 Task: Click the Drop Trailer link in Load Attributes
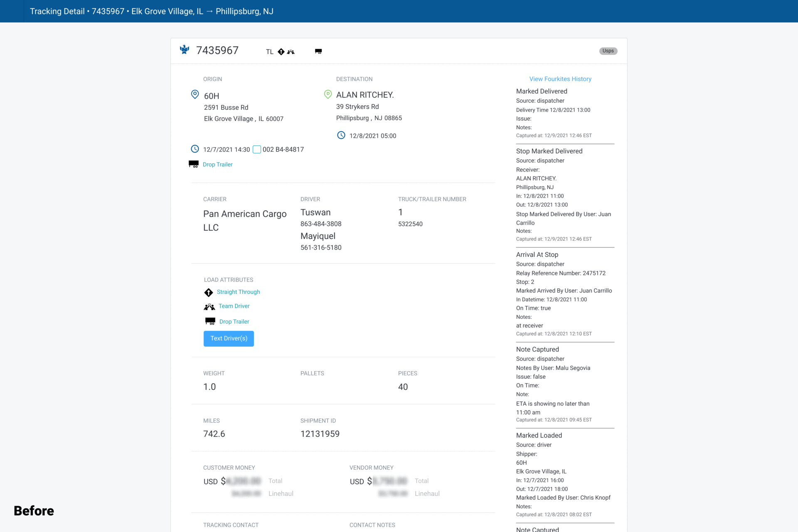(234, 322)
